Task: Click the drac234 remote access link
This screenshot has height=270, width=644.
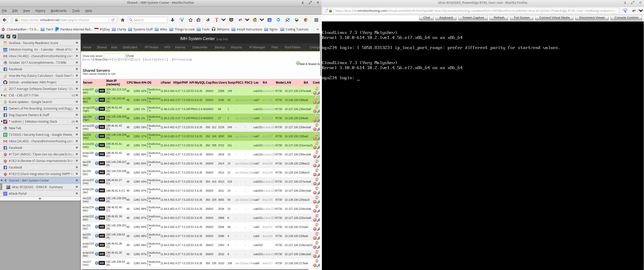Action: [267, 118]
